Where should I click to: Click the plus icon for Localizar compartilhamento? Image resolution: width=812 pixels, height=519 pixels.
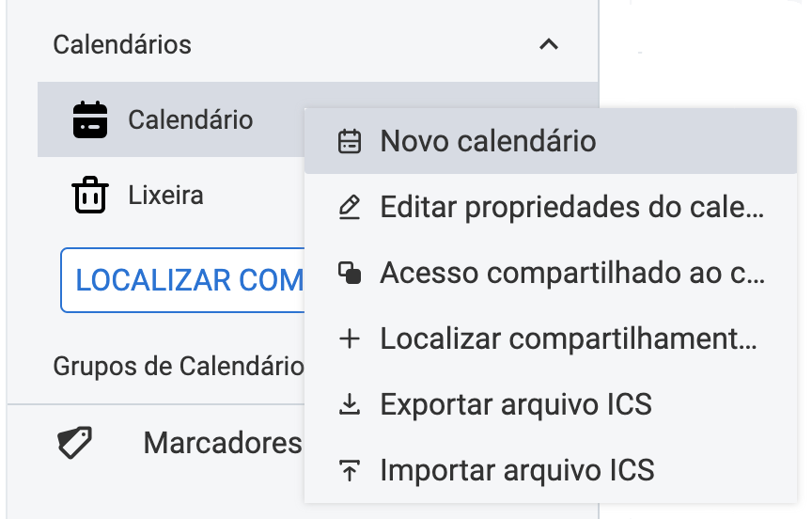(350, 338)
